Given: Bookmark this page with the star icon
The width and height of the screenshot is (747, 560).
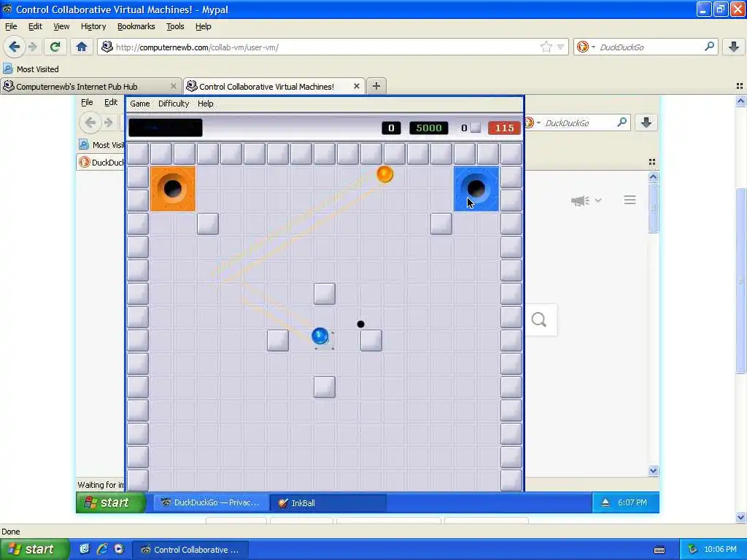Looking at the screenshot, I should pos(546,47).
